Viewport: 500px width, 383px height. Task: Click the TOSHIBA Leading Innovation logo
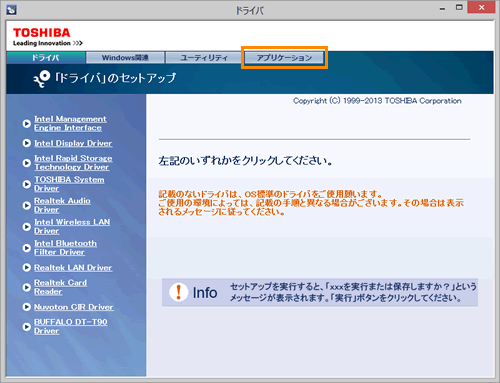(x=48, y=37)
